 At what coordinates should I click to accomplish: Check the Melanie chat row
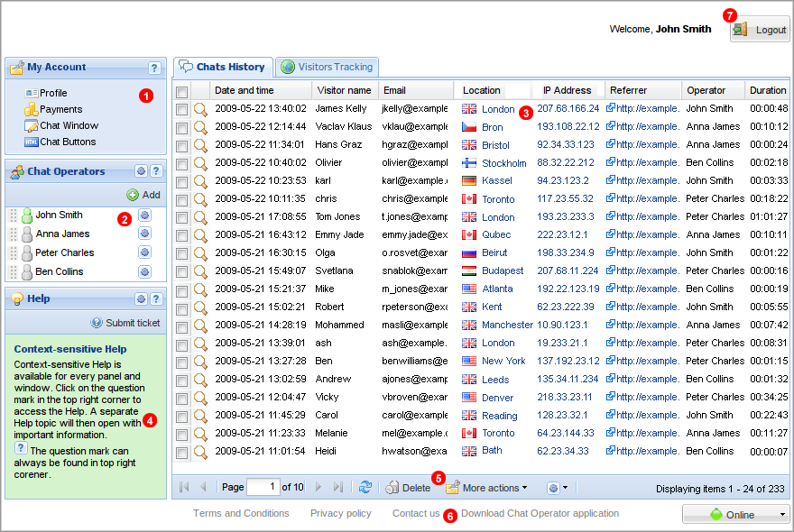(181, 434)
